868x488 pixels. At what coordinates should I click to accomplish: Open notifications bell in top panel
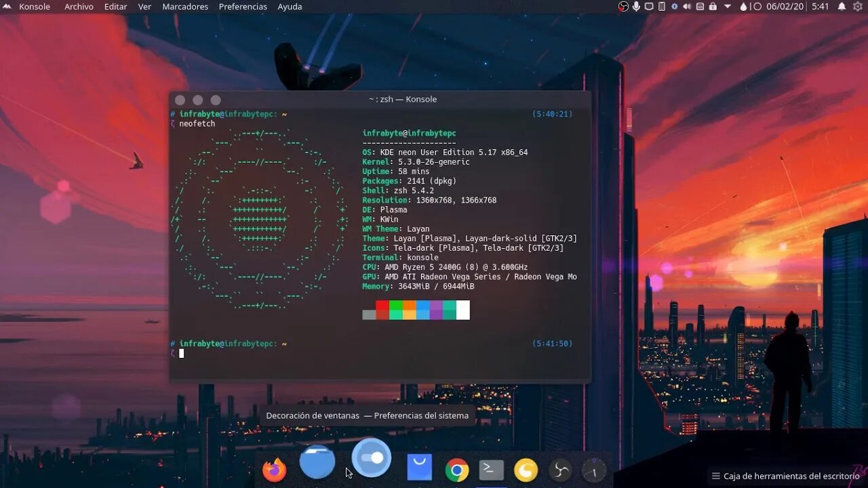[842, 7]
